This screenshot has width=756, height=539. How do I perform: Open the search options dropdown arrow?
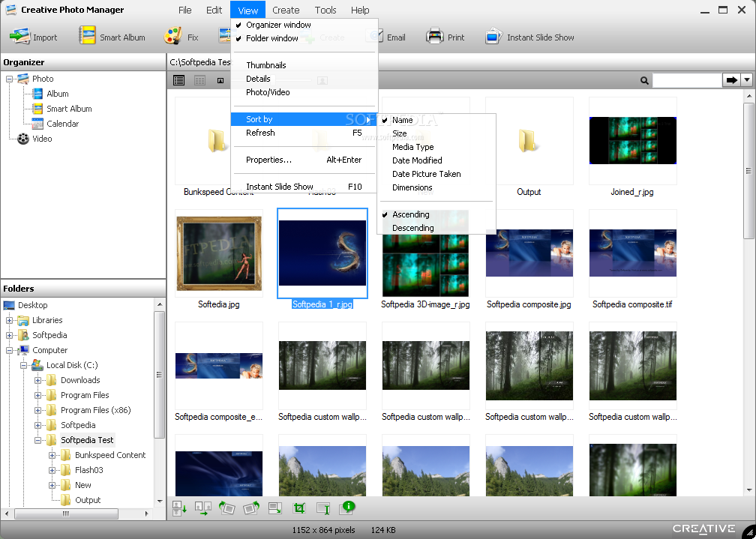tap(747, 80)
